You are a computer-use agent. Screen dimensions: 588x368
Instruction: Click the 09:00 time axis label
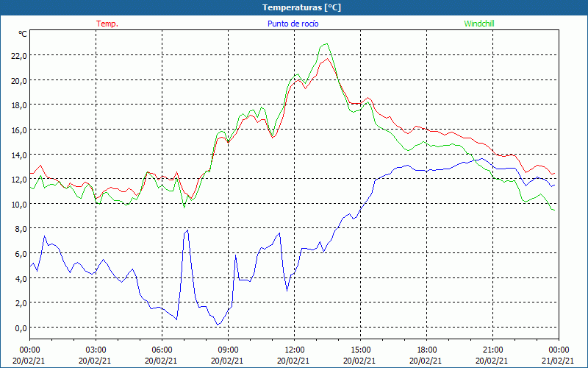[x=228, y=350]
